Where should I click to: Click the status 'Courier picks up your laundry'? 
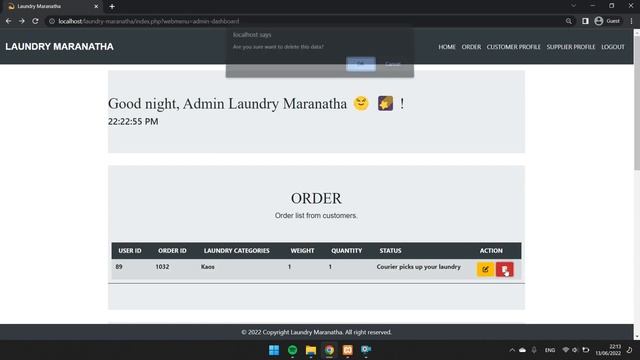point(419,267)
